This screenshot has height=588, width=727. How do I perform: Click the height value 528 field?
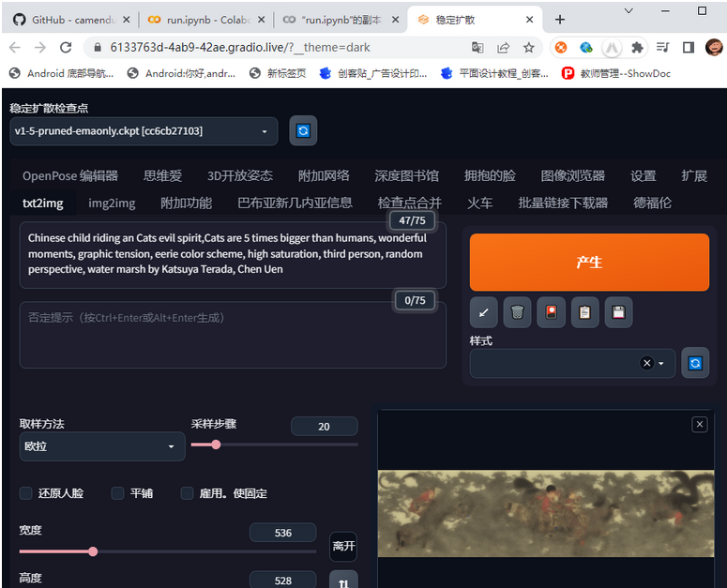click(282, 580)
